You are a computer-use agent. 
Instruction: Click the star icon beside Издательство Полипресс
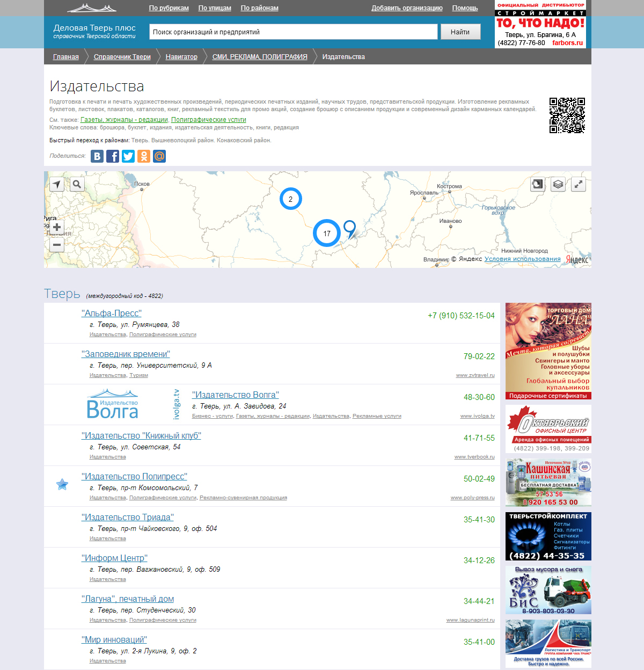(62, 485)
